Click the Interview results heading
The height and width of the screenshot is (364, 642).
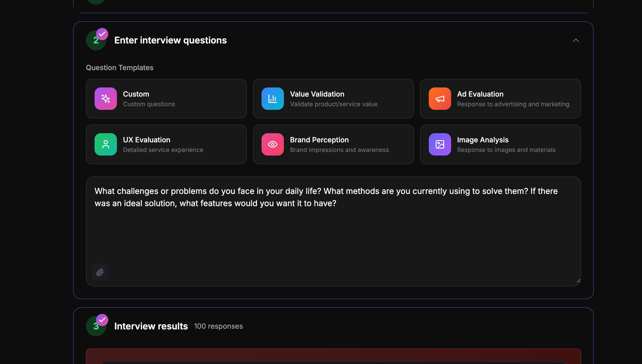click(151, 326)
